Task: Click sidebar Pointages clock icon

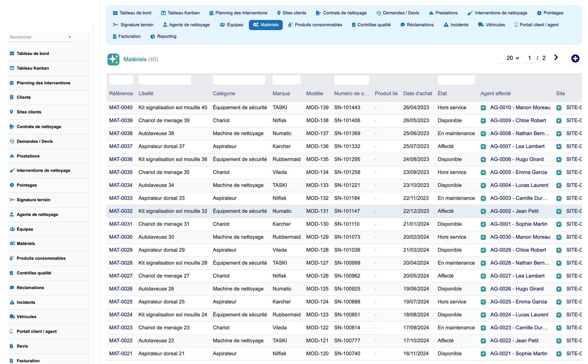Action: tap(12, 185)
